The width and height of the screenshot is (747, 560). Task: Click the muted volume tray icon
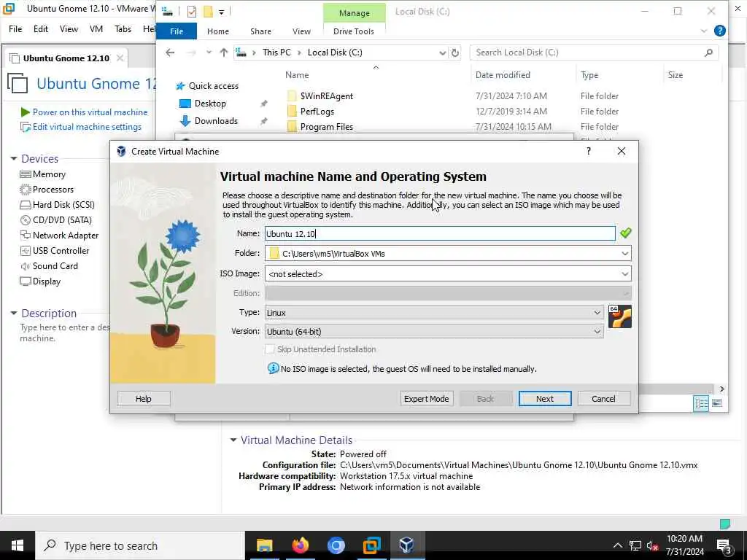[x=652, y=545]
